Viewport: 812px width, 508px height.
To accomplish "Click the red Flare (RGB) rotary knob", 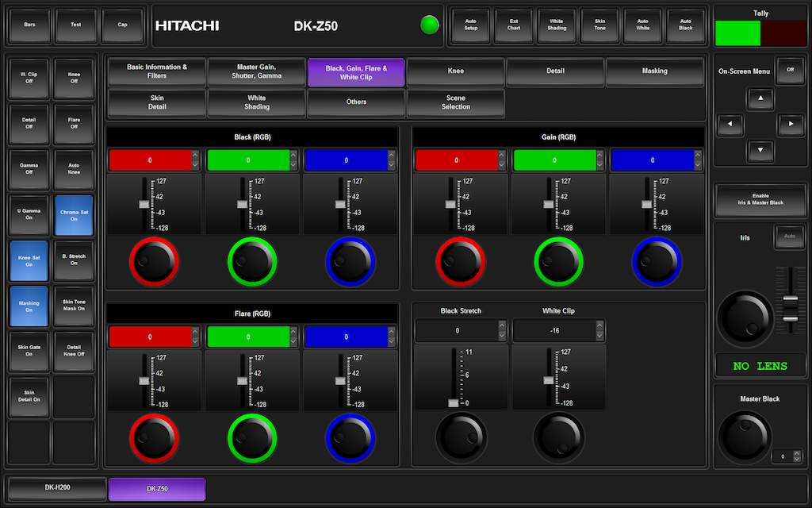I will (154, 438).
